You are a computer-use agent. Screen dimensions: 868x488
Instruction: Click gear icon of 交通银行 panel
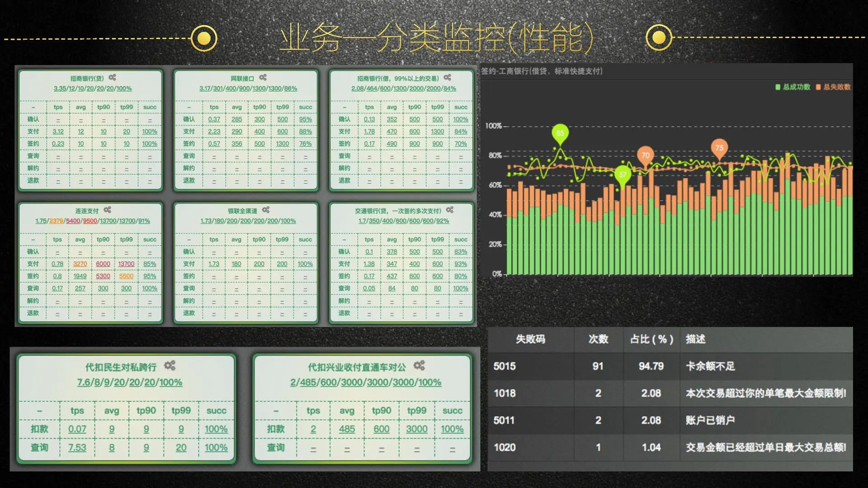point(449,210)
